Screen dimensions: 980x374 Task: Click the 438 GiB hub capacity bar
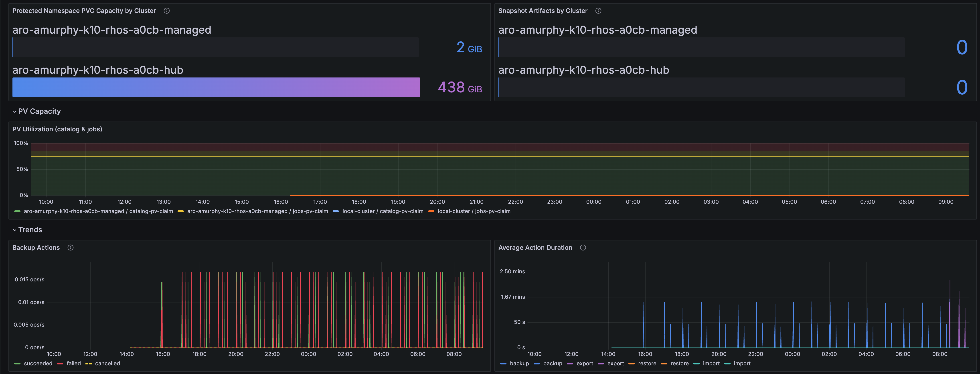pyautogui.click(x=216, y=87)
